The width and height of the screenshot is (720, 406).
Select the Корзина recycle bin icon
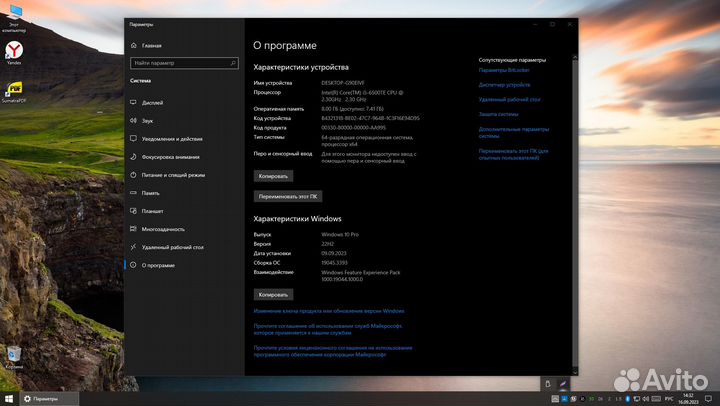(x=14, y=358)
